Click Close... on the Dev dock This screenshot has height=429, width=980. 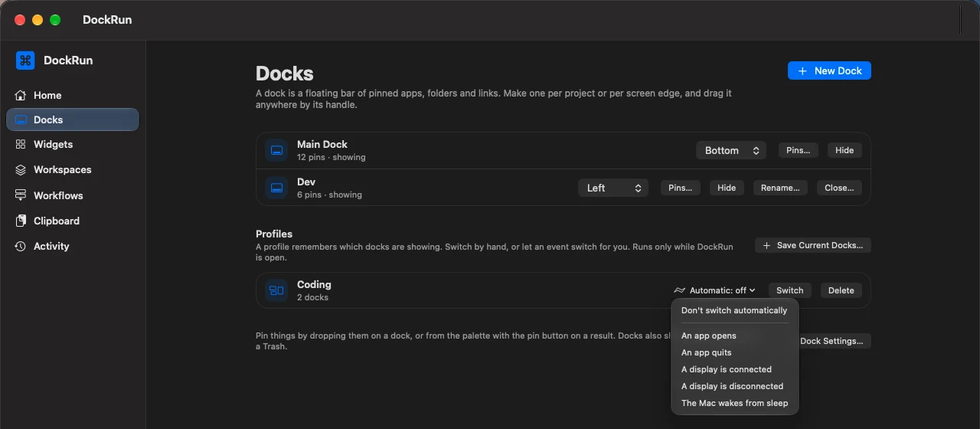coord(839,188)
